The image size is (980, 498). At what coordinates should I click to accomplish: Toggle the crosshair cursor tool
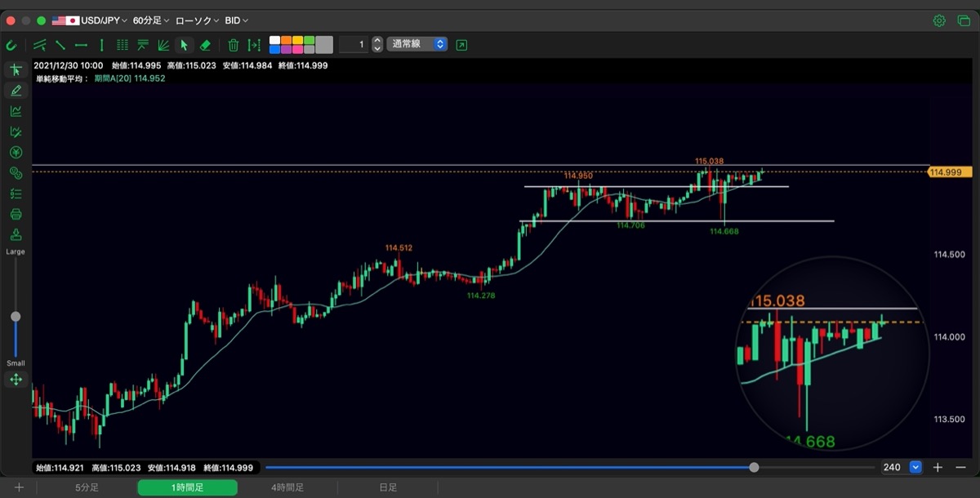coord(16,70)
